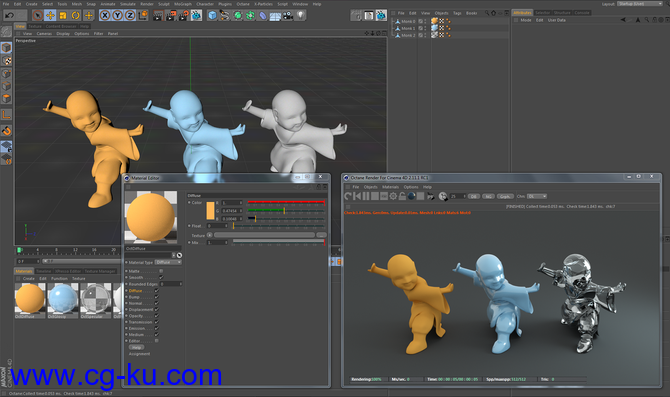The width and height of the screenshot is (670, 397).
Task: Disable the Emission channel checkbox
Action: [156, 328]
